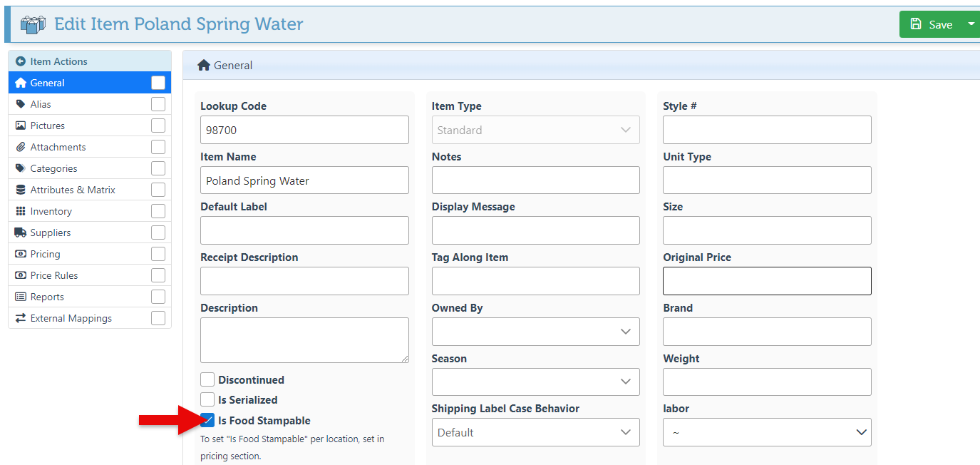Enable the Discontinued checkbox

[x=207, y=379]
